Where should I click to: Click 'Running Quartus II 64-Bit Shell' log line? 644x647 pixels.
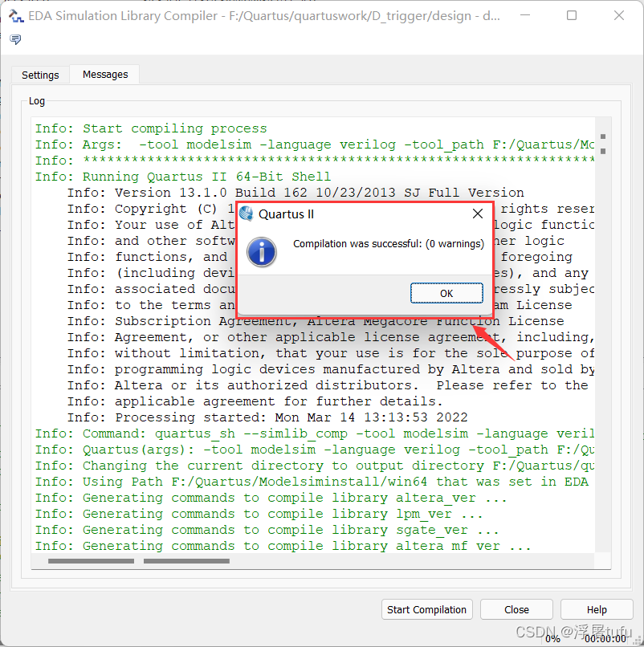tap(183, 177)
